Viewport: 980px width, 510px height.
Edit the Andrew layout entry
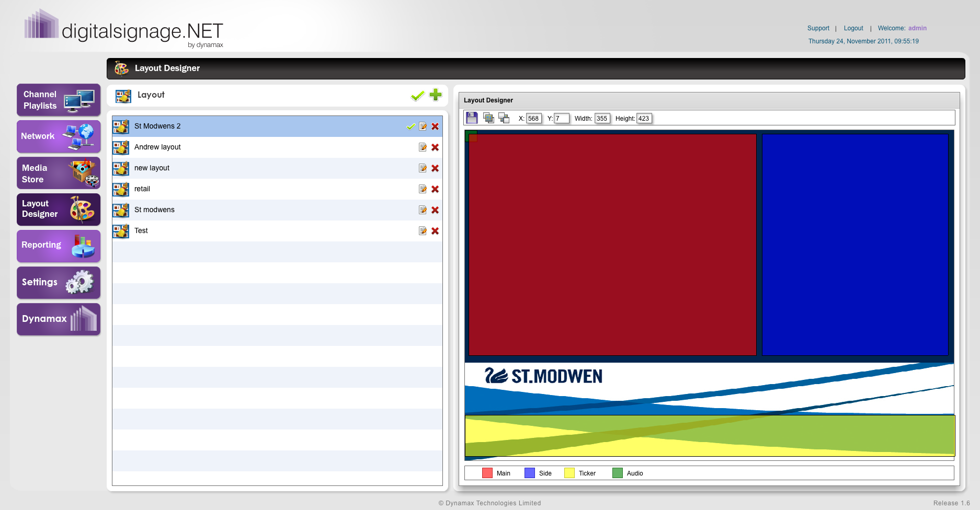423,147
